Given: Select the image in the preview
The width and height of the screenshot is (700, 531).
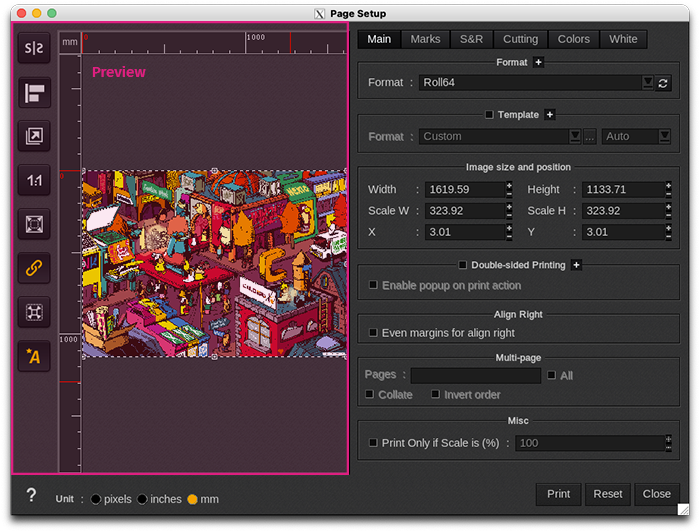Looking at the screenshot, I should (x=215, y=263).
